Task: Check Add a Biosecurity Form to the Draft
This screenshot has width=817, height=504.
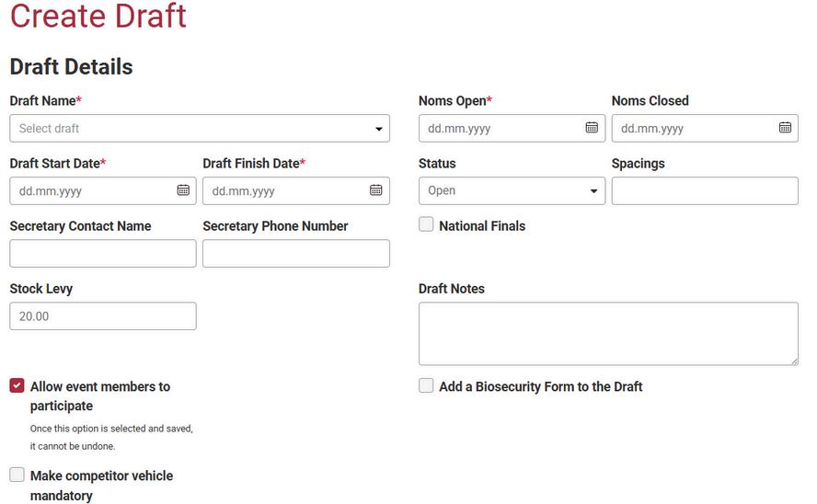Action: 426,386
